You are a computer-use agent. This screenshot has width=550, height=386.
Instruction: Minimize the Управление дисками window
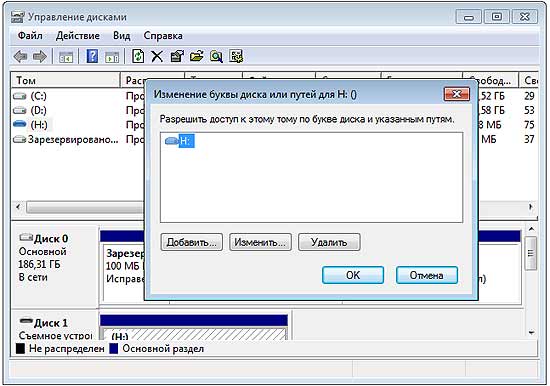click(x=469, y=17)
